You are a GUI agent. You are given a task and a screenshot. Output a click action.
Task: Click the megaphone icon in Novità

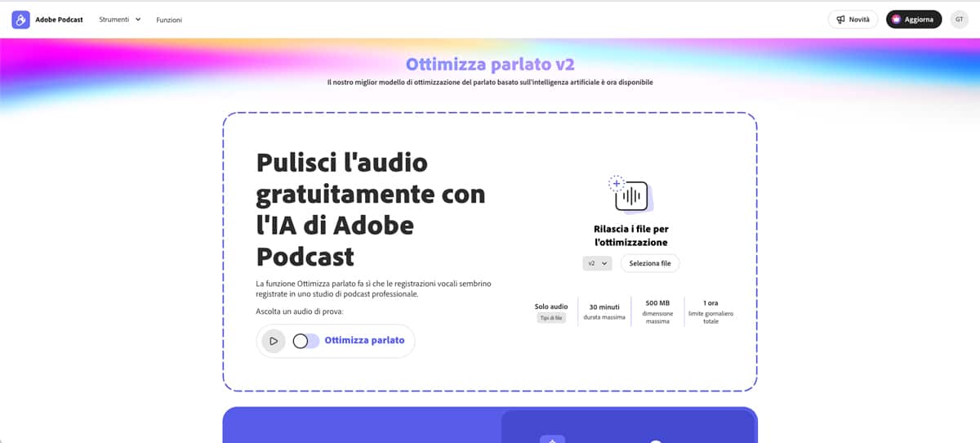click(x=841, y=20)
